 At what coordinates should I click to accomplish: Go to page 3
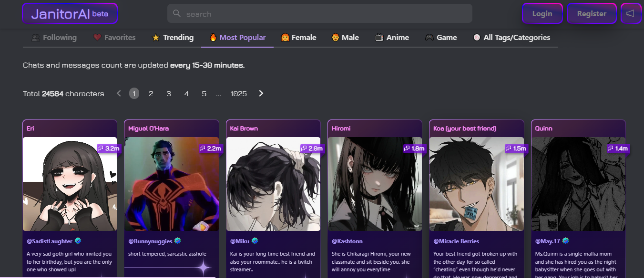(169, 93)
